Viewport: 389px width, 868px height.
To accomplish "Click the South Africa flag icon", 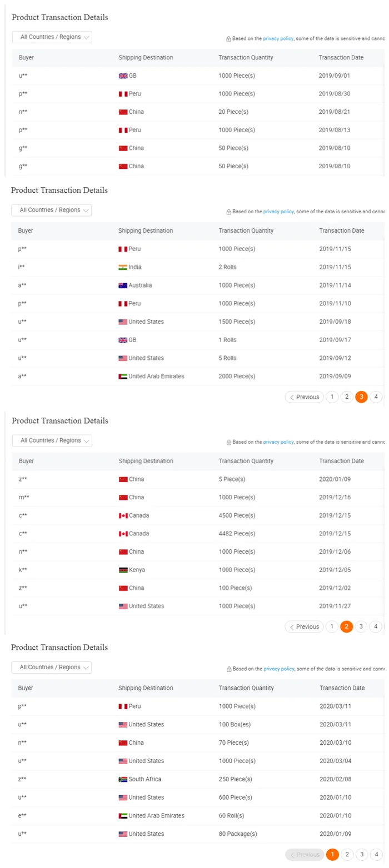I will click(123, 779).
